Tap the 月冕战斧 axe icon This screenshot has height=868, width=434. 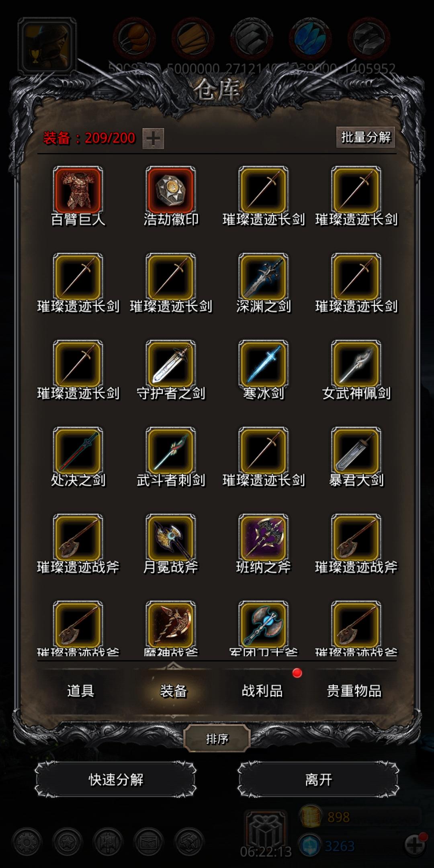coord(170,538)
